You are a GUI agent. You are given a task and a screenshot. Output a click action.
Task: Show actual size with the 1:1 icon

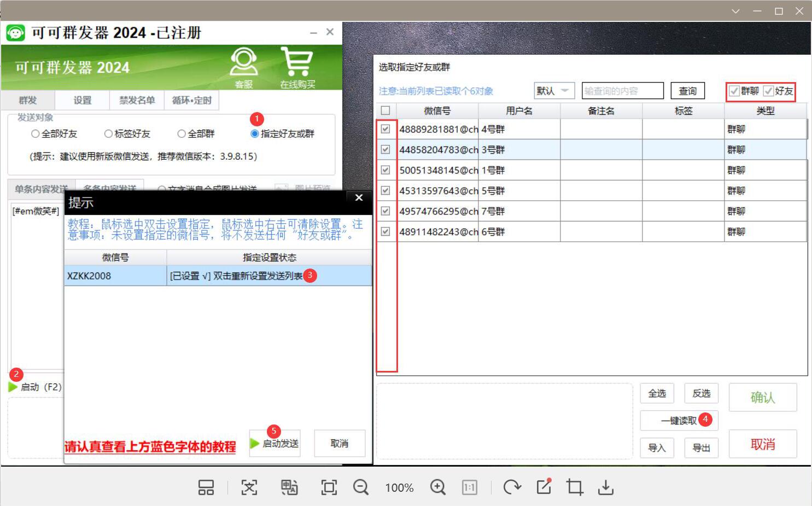(470, 487)
